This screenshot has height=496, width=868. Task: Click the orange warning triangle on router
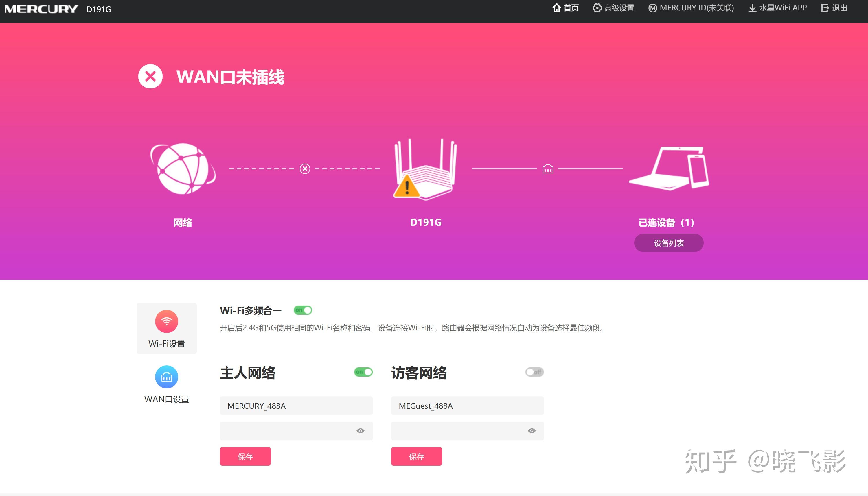pyautogui.click(x=407, y=186)
